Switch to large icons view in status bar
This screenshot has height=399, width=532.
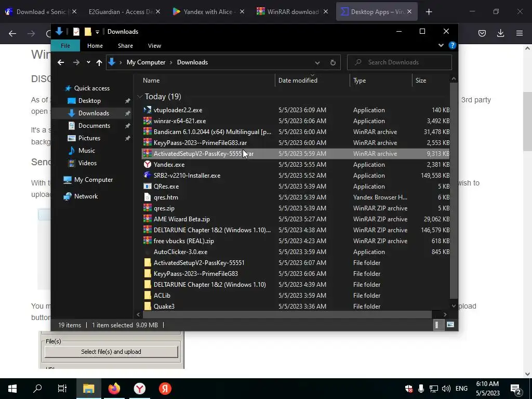tap(450, 325)
